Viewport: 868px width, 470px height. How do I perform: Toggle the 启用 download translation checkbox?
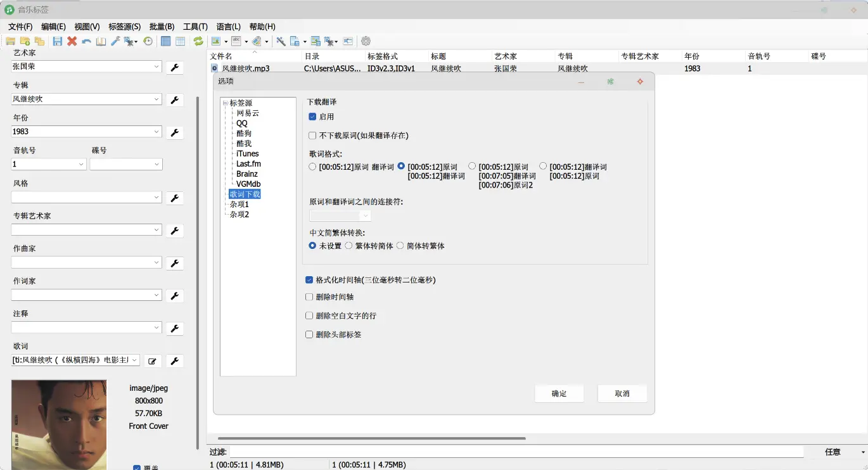coord(312,117)
